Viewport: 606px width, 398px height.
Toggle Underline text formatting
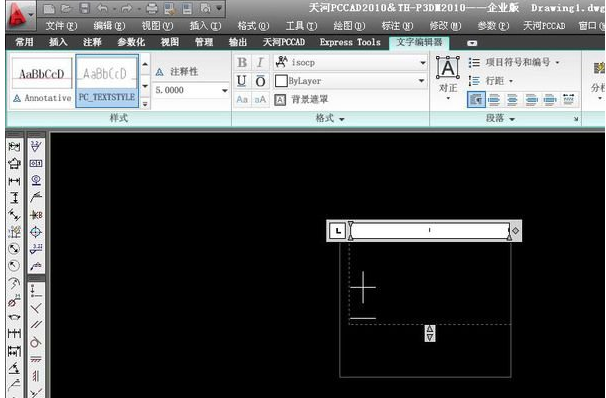(242, 81)
